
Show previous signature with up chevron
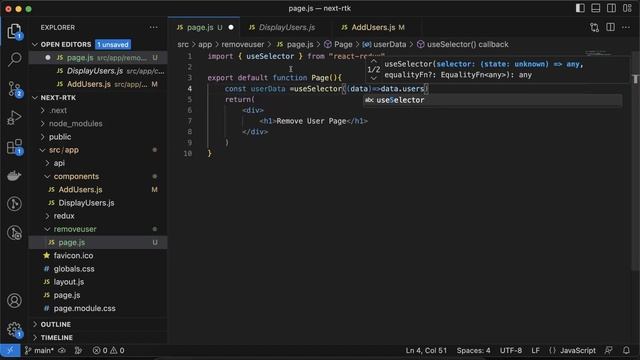pos(373,61)
